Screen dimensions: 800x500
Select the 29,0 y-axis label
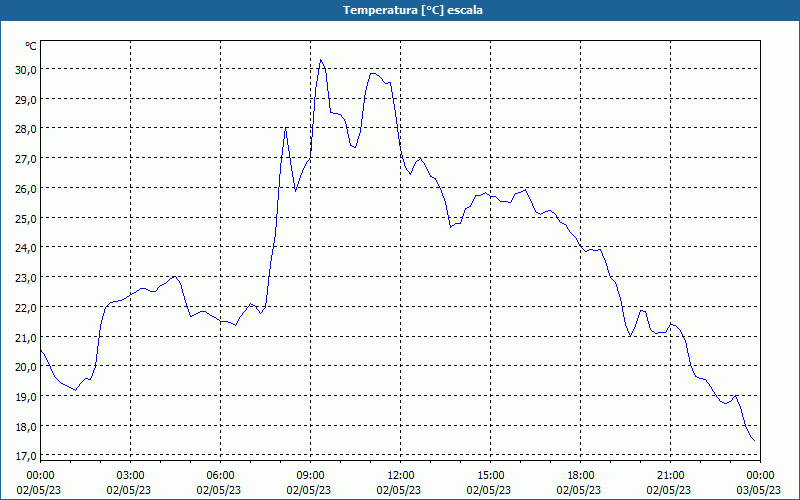(x=26, y=99)
